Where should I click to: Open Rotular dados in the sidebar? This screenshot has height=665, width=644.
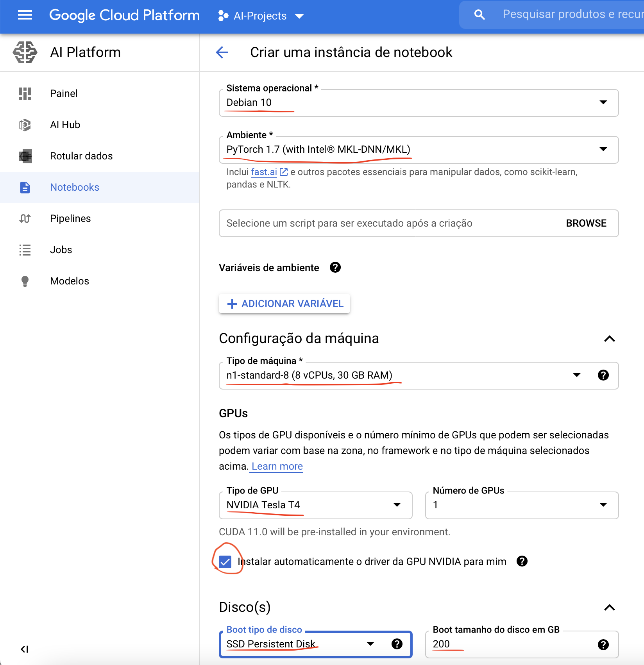tap(100, 156)
